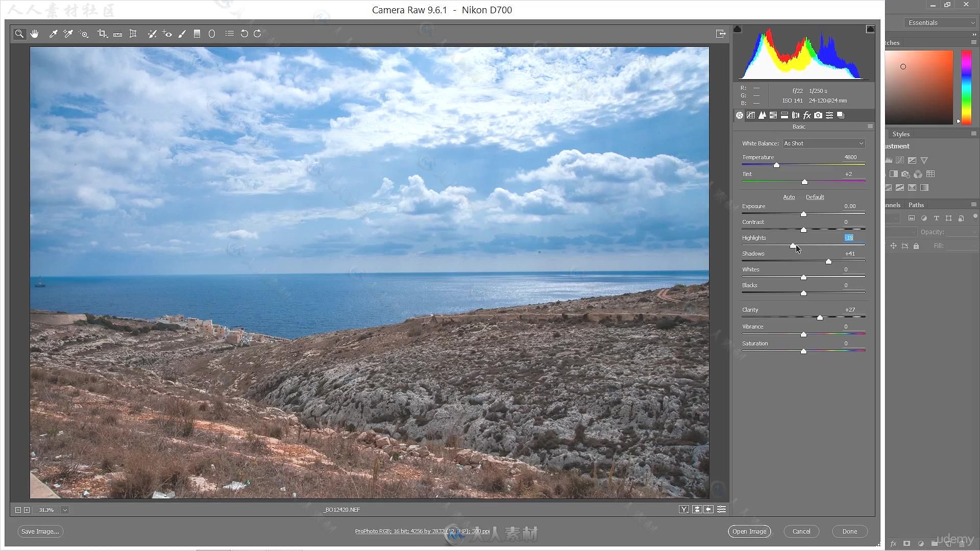Toggle shadow clipping warning on histogram
The image size is (980, 551).
point(738,29)
